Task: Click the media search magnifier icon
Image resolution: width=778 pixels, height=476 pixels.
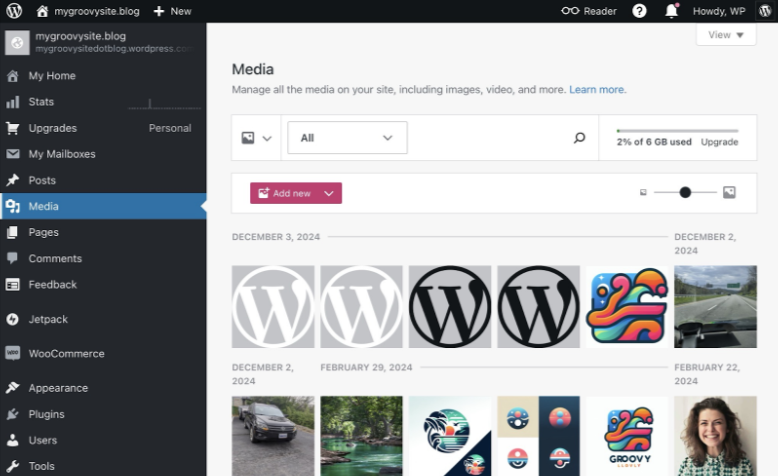Action: tap(579, 137)
